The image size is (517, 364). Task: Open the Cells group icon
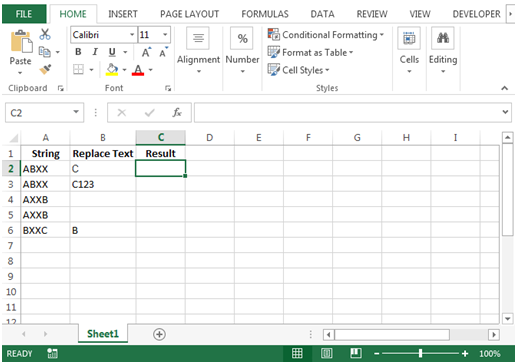click(x=409, y=38)
